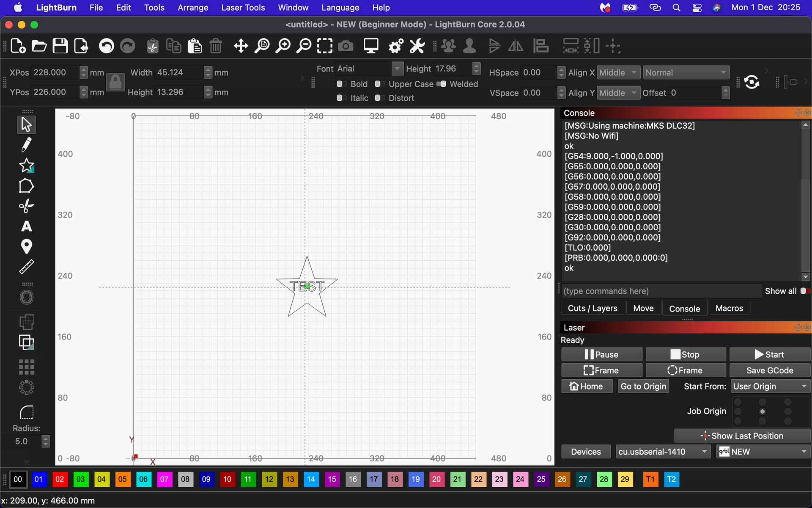
Task: Click the Zoom to Frame selection icon
Action: (325, 46)
